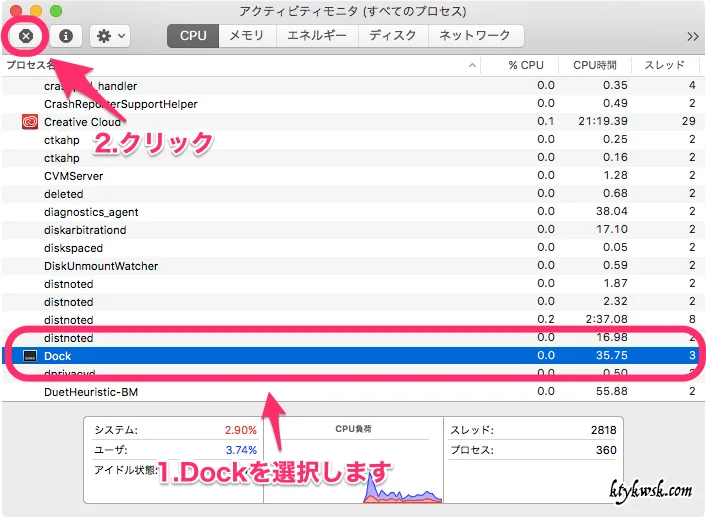Viewport: 706px width, 517px height.
Task: Select the DuetHeuristic-BM process
Action: point(351,392)
